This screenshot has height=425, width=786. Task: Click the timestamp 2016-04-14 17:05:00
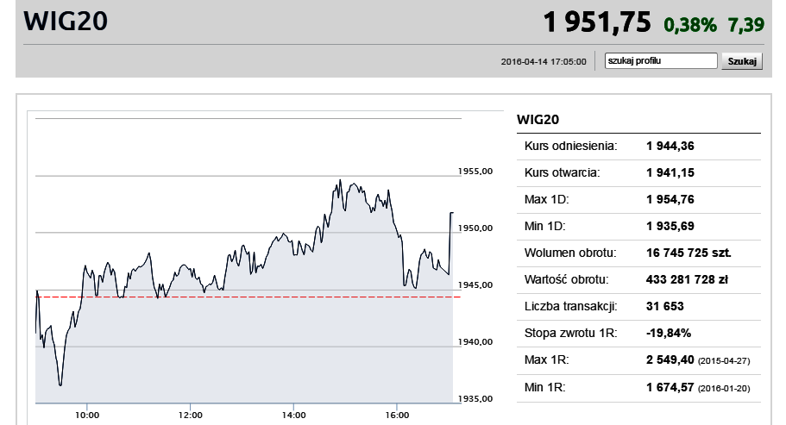pyautogui.click(x=543, y=62)
